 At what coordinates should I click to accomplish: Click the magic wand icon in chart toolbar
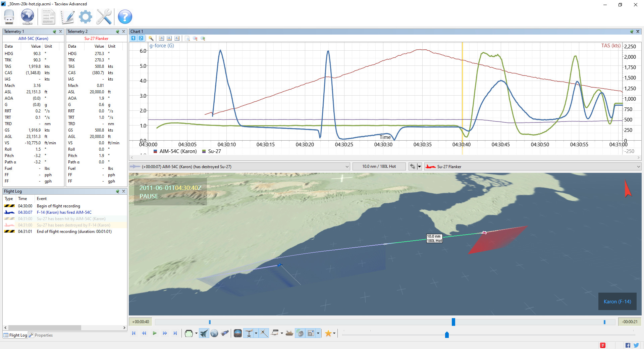coord(151,38)
